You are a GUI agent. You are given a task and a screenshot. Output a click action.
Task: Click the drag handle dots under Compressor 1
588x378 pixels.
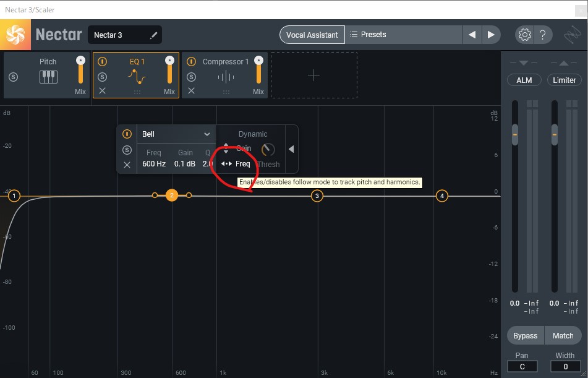(x=226, y=92)
